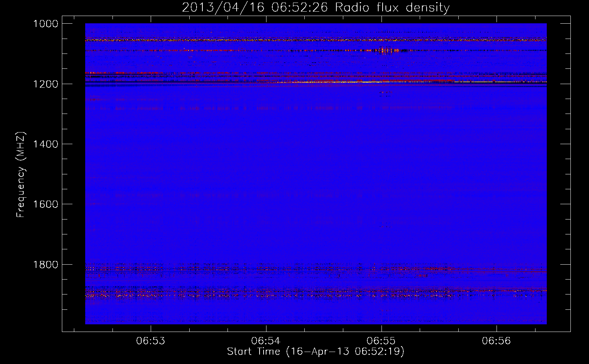Select the "Frequency (MHZ)" y-axis label
589x364 pixels.
21,175
